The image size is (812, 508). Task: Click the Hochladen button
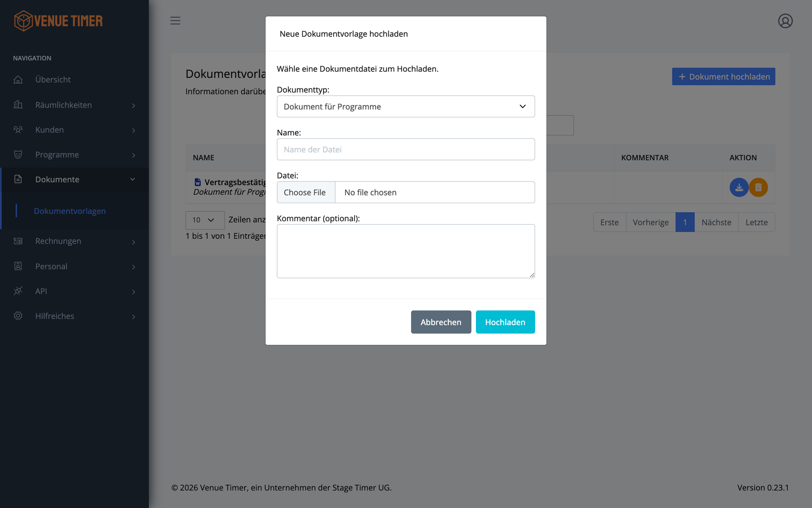505,322
